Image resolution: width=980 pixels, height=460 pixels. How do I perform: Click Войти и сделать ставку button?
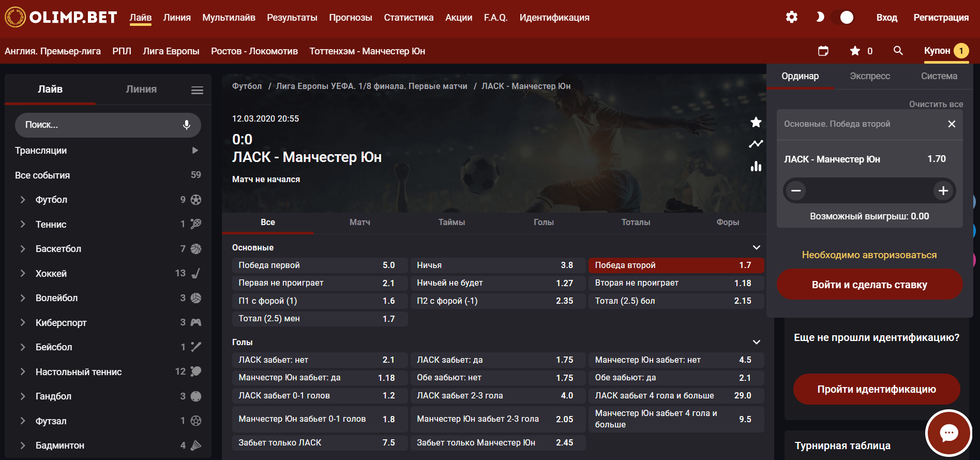tap(869, 285)
